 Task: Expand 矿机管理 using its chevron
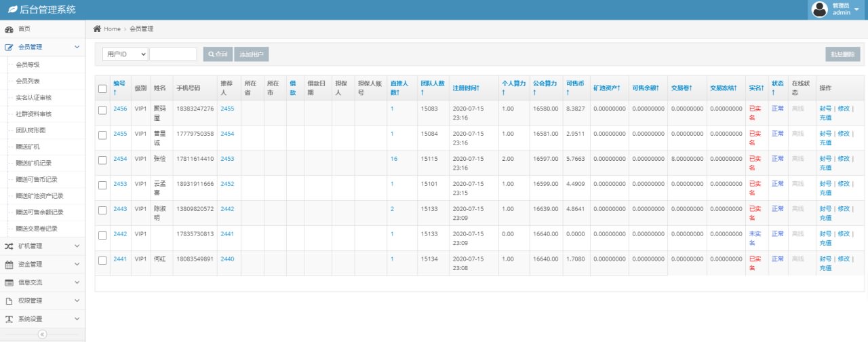[77, 246]
